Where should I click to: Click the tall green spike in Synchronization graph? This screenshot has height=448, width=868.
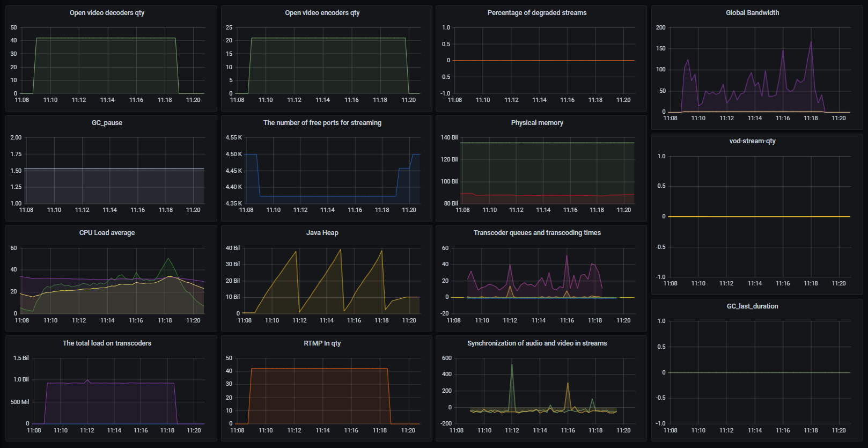tap(512, 366)
